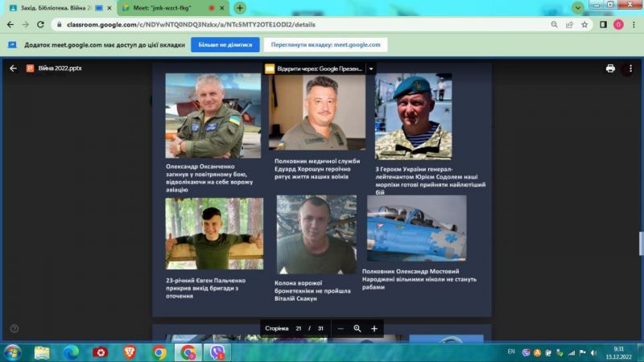Click Переглянути вкладку: meet.google.com
This screenshot has height=362, width=644.
pyautogui.click(x=326, y=45)
